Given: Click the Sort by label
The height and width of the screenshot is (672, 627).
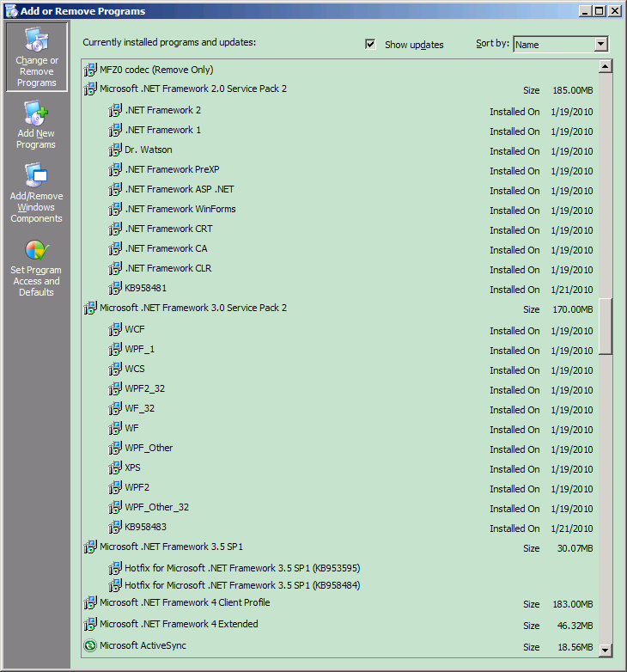Looking at the screenshot, I should [x=492, y=43].
